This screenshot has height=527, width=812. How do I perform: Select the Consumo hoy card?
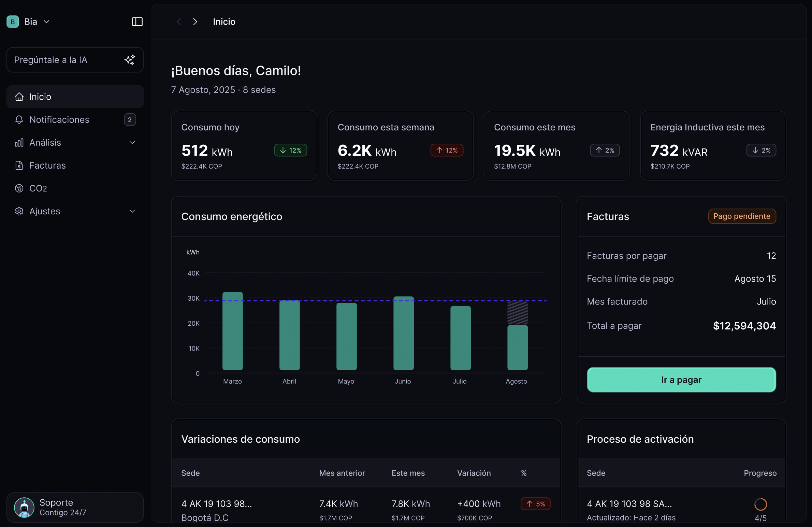click(244, 146)
